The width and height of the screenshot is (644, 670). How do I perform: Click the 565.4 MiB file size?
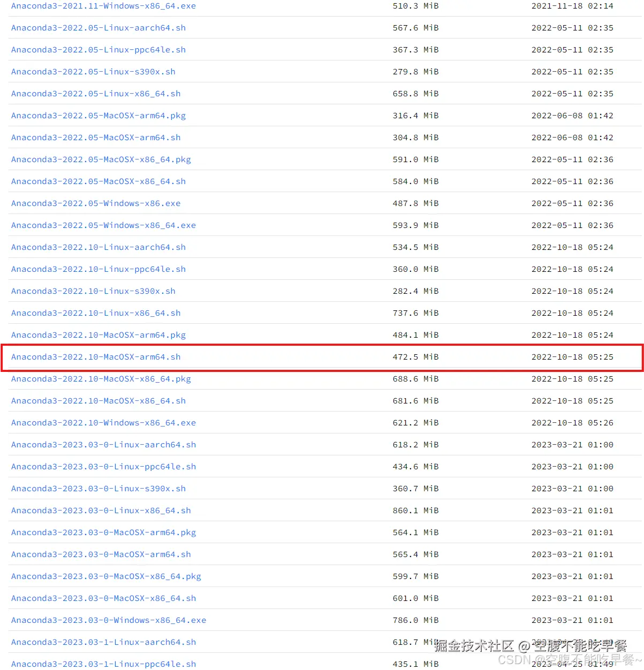point(415,554)
